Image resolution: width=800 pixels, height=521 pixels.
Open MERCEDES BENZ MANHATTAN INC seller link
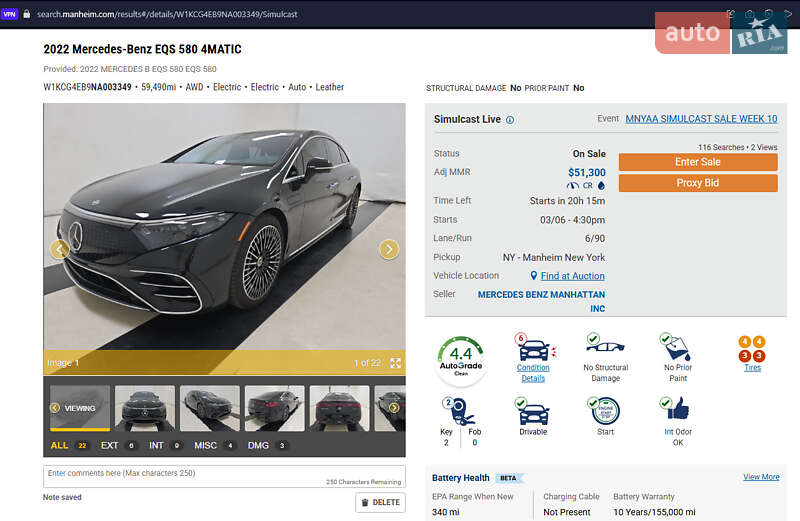tap(541, 301)
